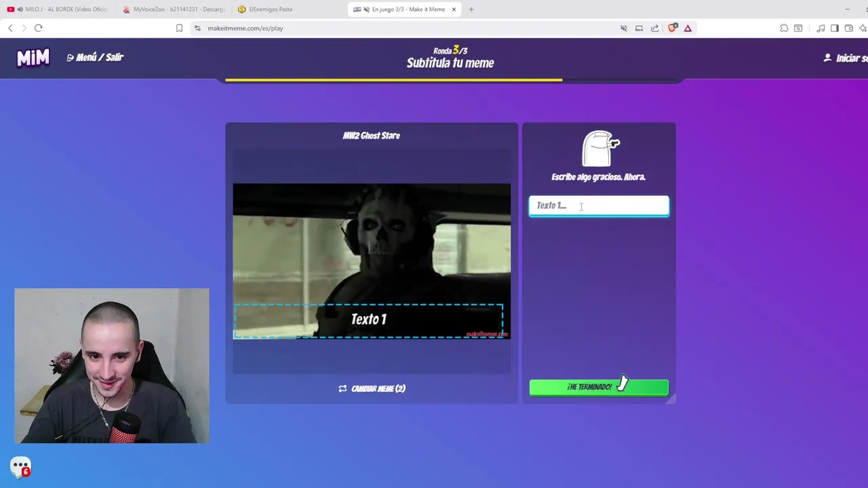
Task: Click the Texto 1 input field
Action: (x=599, y=206)
